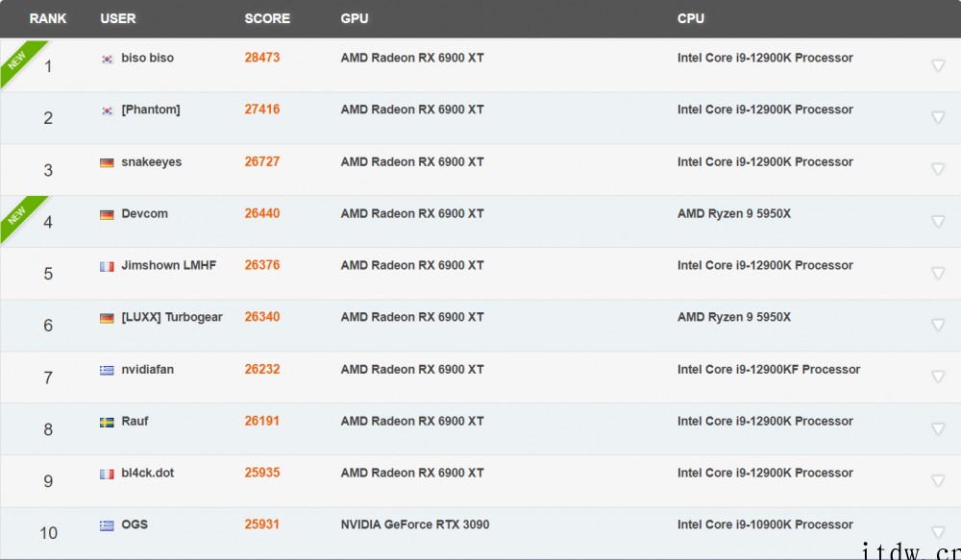This screenshot has width=961, height=560.
Task: Open score 25931 result
Action: tap(261, 524)
